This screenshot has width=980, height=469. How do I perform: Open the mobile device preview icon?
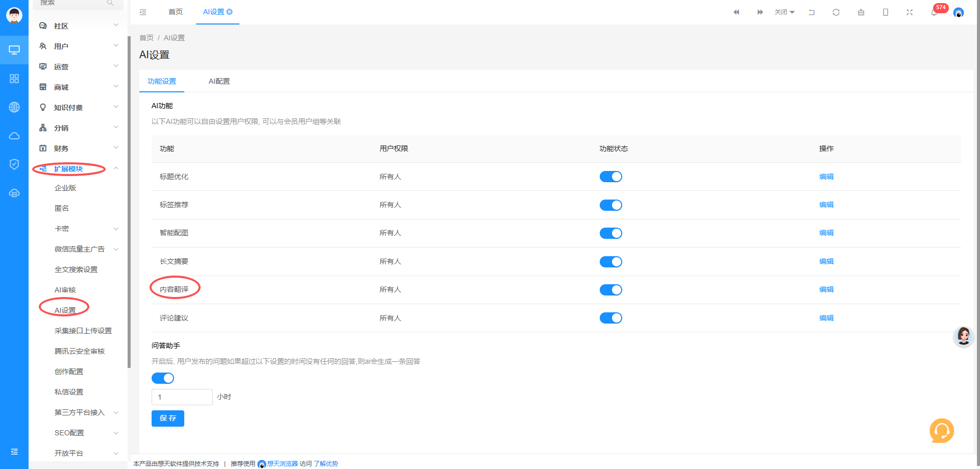coord(886,12)
